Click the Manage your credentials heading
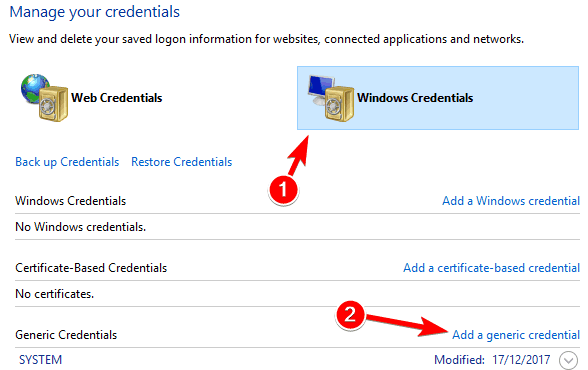The height and width of the screenshot is (370, 588). (x=94, y=12)
